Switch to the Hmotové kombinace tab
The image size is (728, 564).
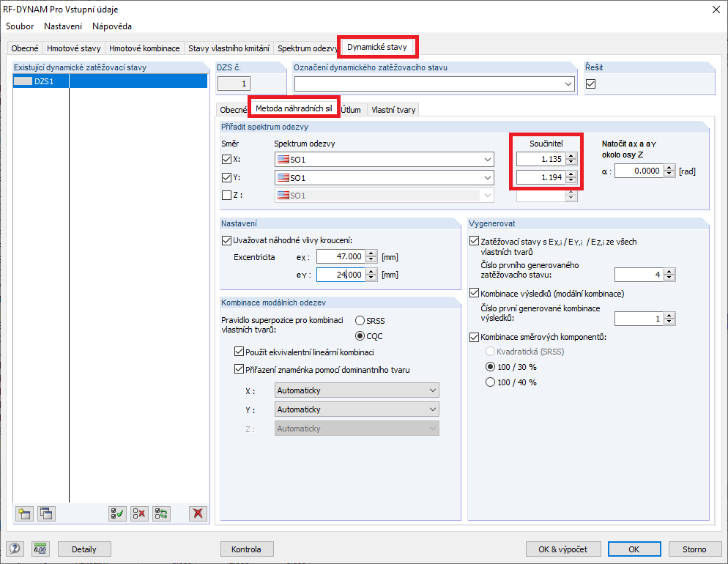(144, 48)
